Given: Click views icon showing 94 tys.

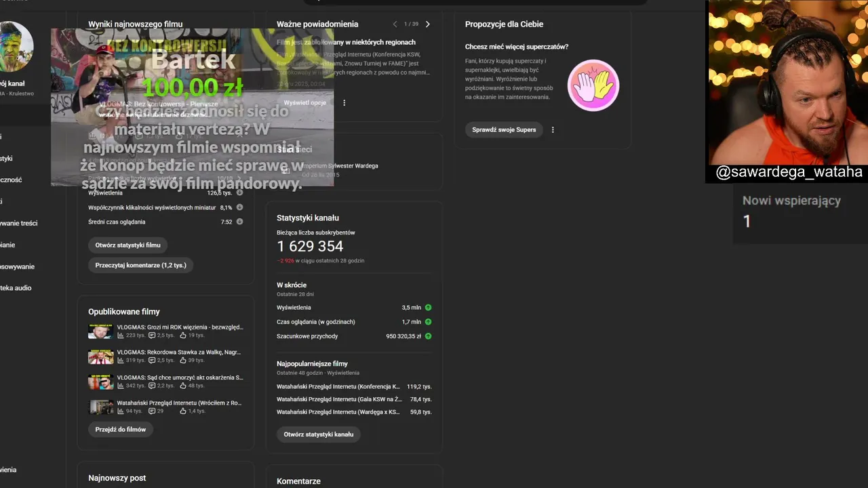Looking at the screenshot, I should click(121, 411).
